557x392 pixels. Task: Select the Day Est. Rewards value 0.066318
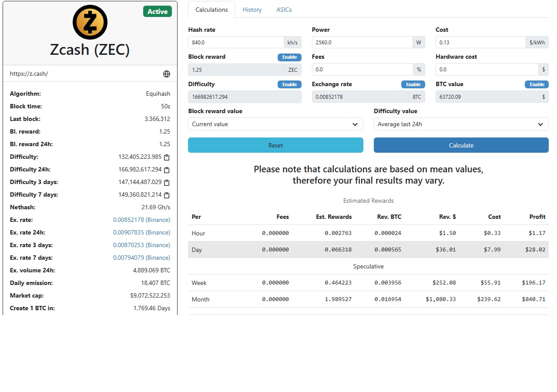tap(338, 250)
